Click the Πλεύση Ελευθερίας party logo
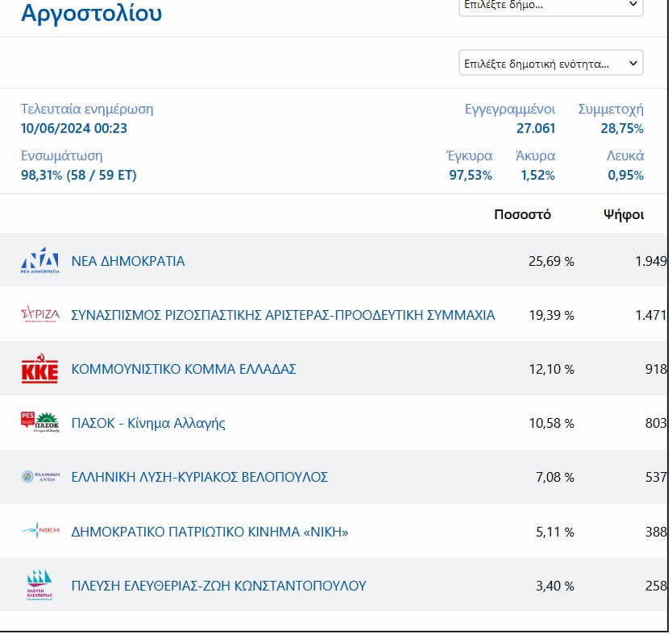This screenshot has height=634, width=672. (39, 585)
